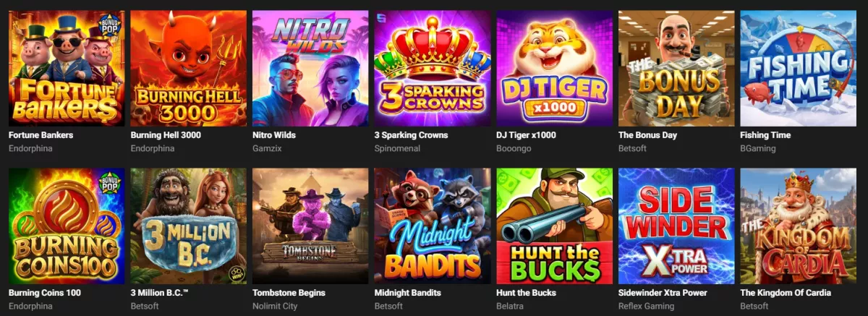868x316 pixels.
Task: Click the Bonus Pop badge on Burning Coins 100
Action: [110, 184]
